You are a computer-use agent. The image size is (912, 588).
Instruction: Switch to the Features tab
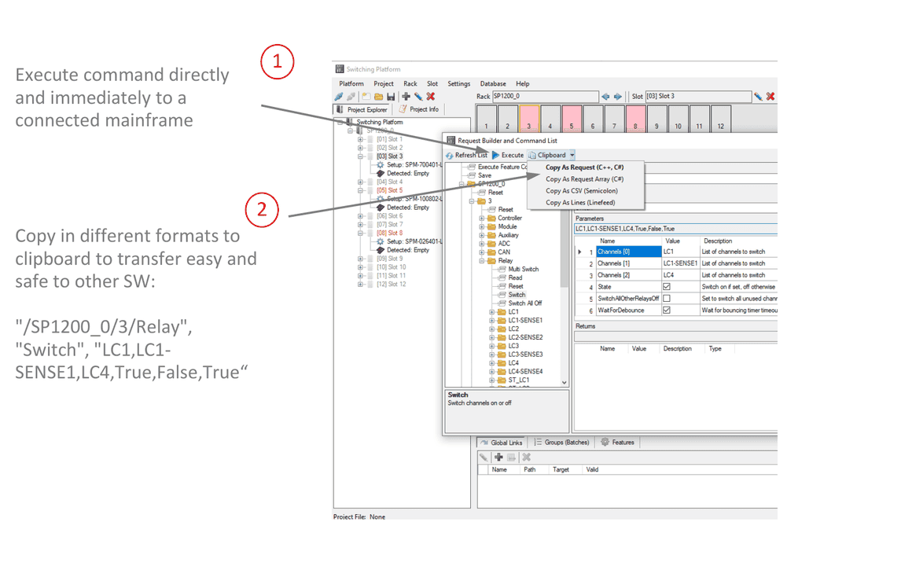click(618, 443)
